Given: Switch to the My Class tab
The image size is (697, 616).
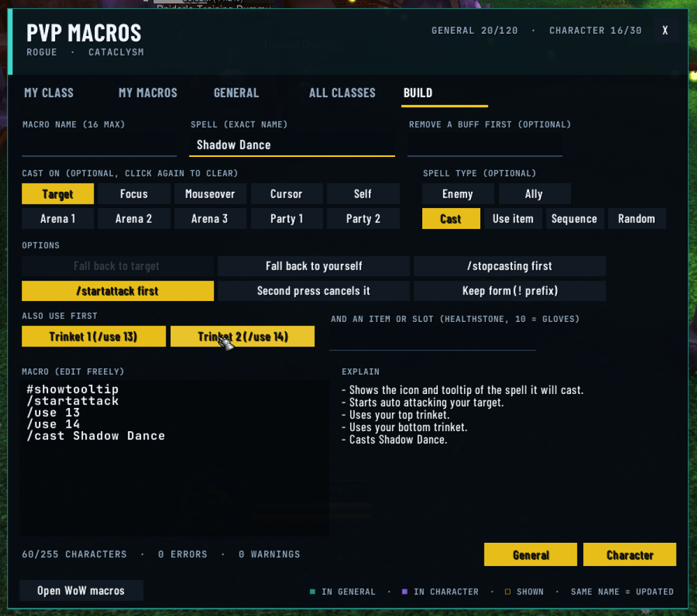Looking at the screenshot, I should (49, 93).
